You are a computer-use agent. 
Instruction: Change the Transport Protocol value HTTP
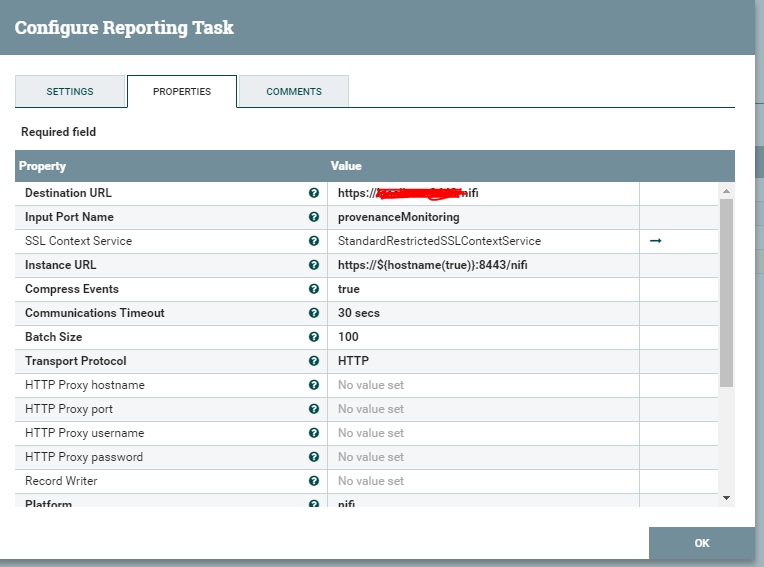point(482,361)
